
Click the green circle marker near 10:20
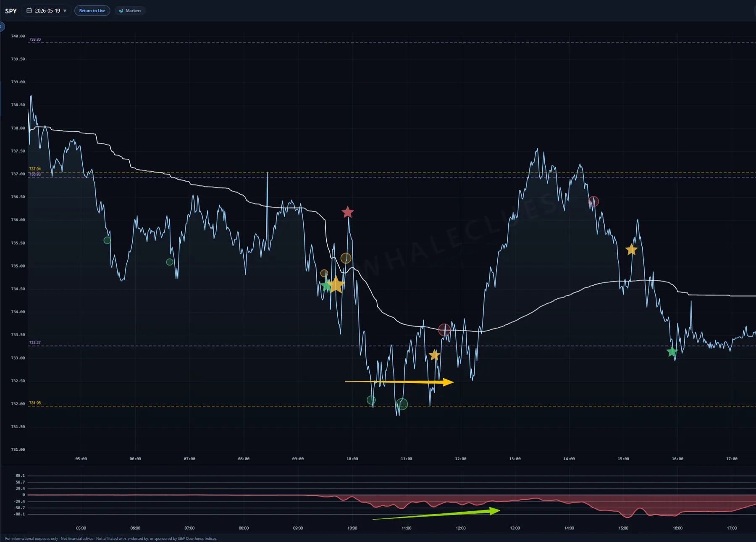(x=371, y=400)
